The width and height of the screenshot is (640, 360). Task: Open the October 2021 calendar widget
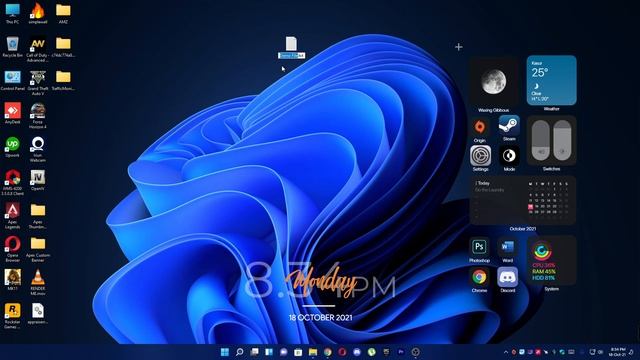coord(523,200)
